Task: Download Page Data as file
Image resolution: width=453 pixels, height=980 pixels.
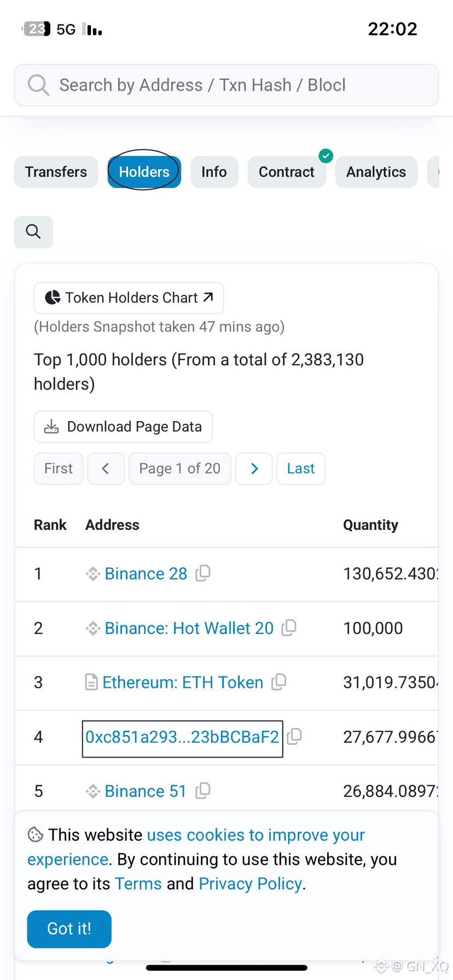Action: point(123,427)
